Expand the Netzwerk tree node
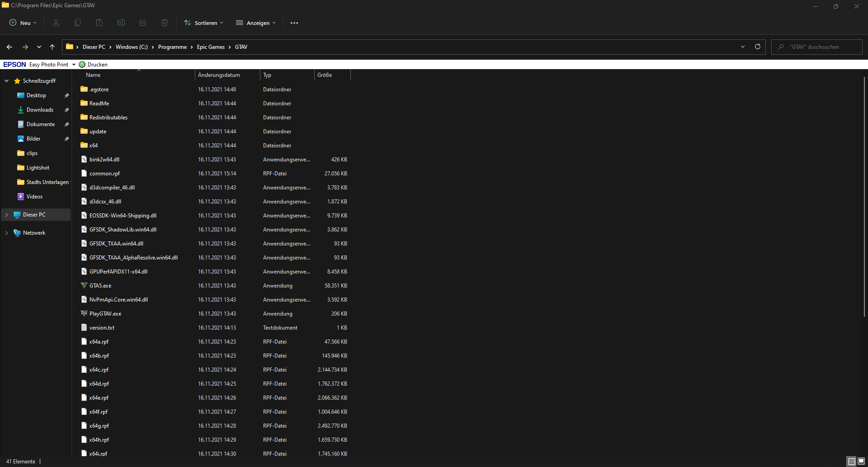 tap(7, 233)
